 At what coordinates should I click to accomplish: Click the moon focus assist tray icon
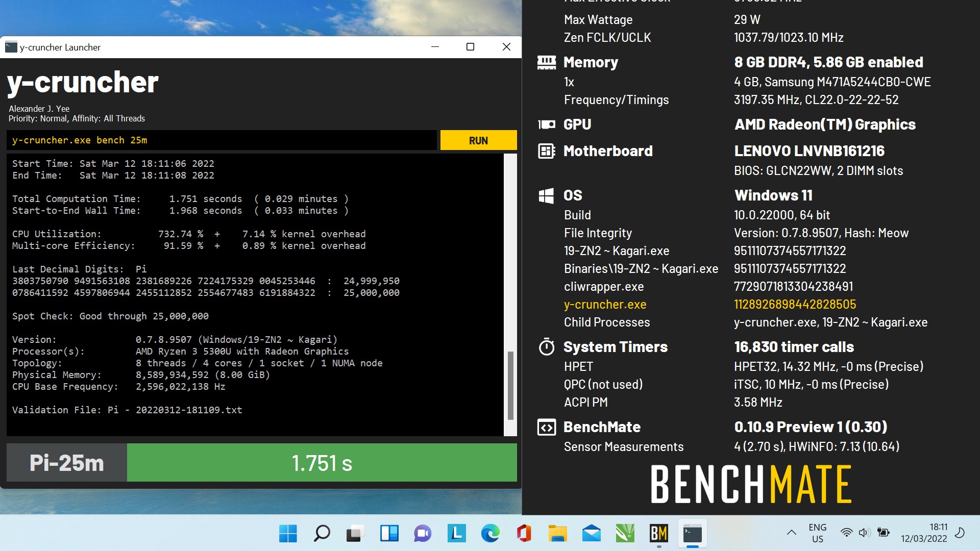960,533
